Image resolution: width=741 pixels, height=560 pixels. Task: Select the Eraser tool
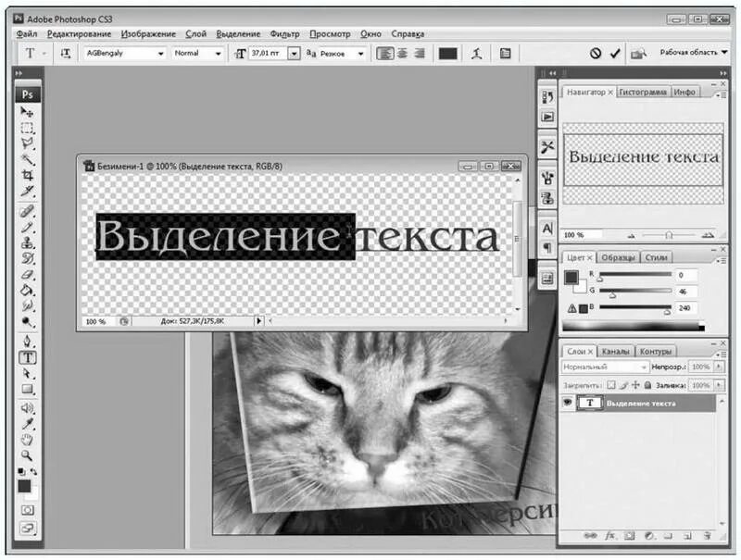(x=27, y=274)
